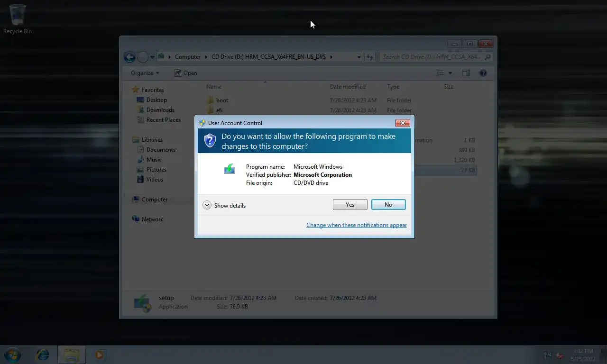Click the Windows Explorer taskbar button
The height and width of the screenshot is (364, 607).
(72, 355)
